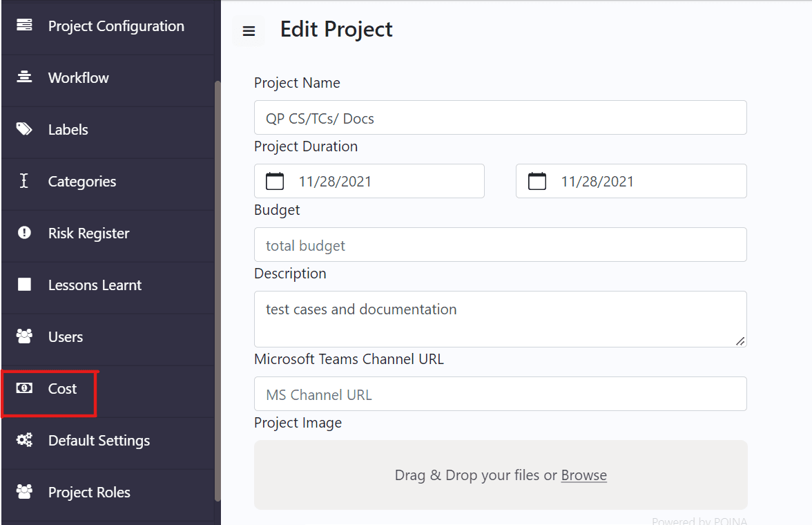Screen dimensions: 812x525
Task: Click the Categories text-cursor icon
Action: tap(24, 181)
